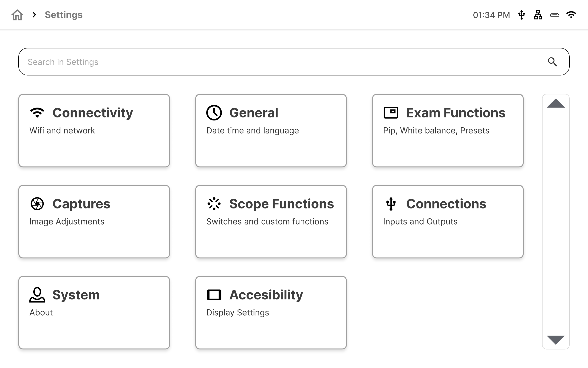Click the breadcrumb chevron arrow after Home

tap(34, 15)
